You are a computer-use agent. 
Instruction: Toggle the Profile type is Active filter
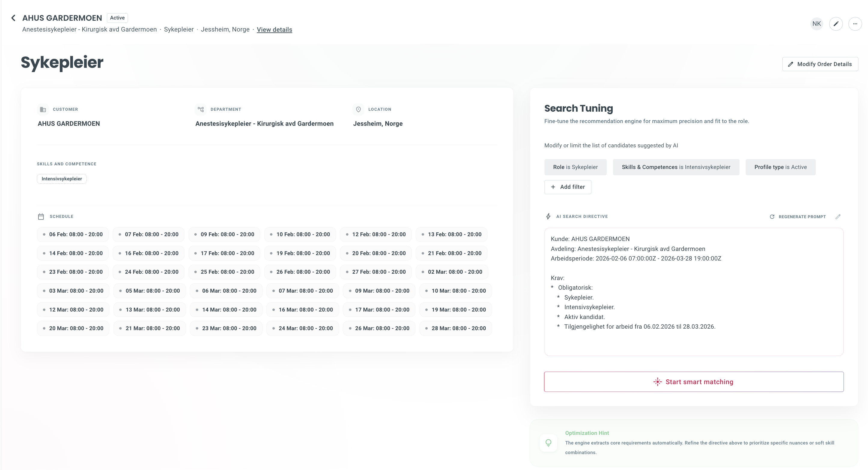point(780,167)
